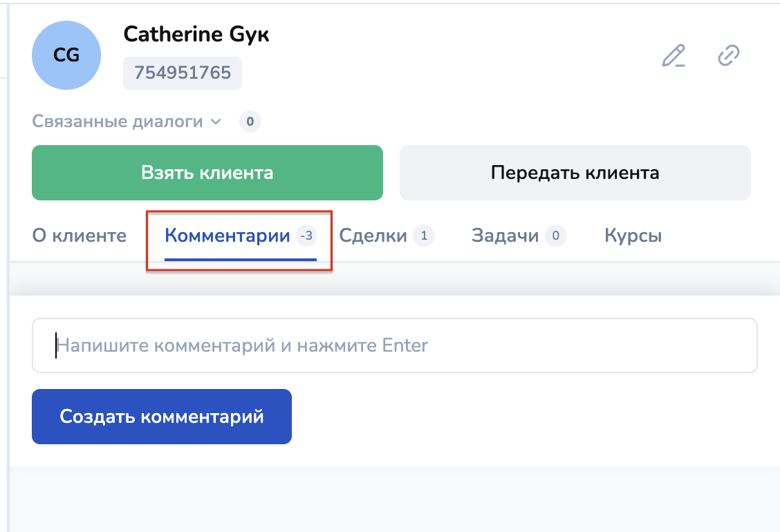Image resolution: width=780 pixels, height=532 pixels.
Task: Focus the Напишите комментарий input field
Action: pos(394,345)
